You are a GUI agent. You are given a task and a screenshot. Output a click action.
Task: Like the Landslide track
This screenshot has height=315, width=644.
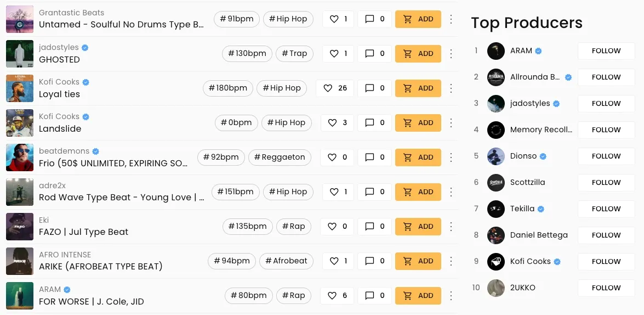click(x=338, y=122)
